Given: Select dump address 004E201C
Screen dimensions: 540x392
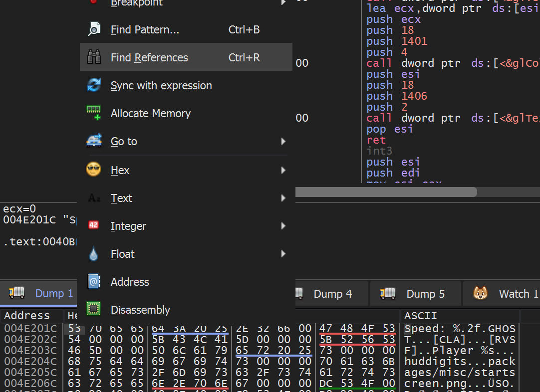Looking at the screenshot, I should pyautogui.click(x=30, y=328).
